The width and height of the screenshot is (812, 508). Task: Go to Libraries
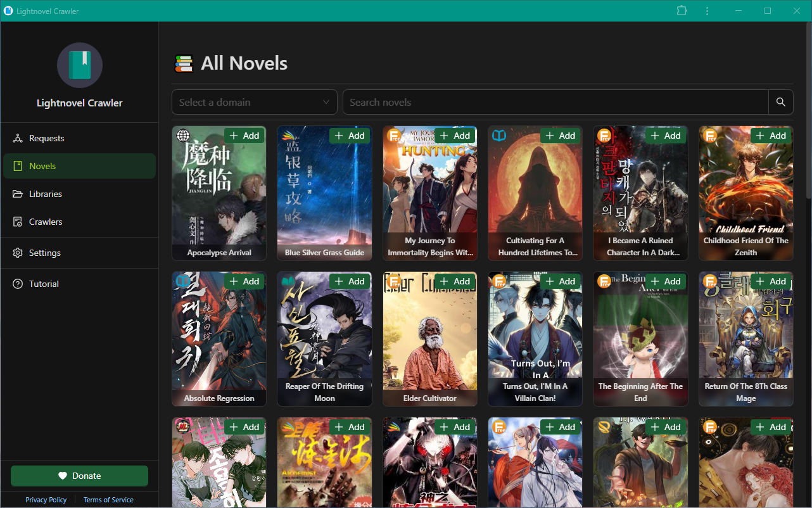point(80,194)
